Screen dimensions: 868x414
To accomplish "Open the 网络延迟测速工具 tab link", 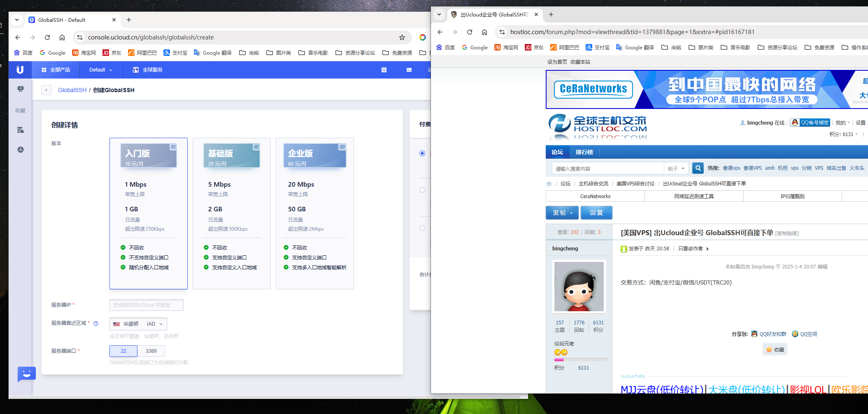I will [x=694, y=197].
